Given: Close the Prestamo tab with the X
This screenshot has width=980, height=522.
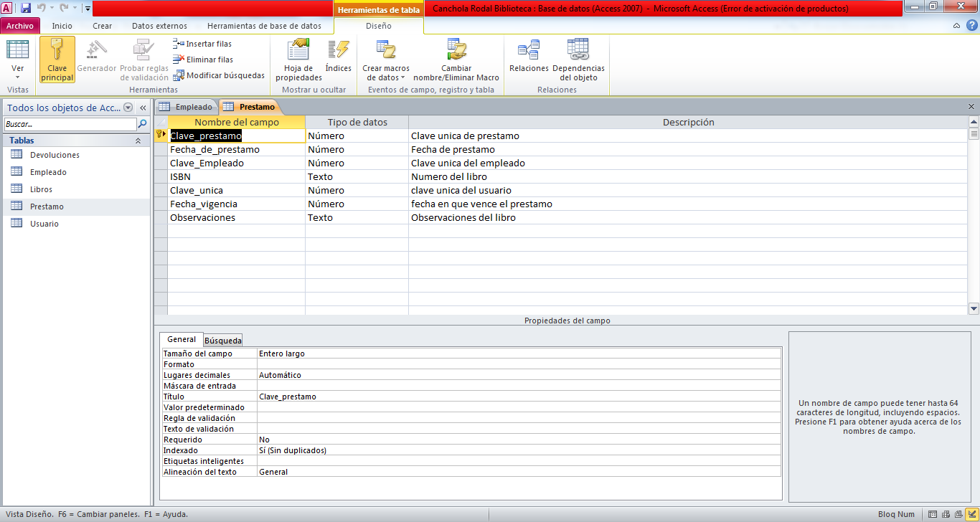Looking at the screenshot, I should click(x=971, y=107).
